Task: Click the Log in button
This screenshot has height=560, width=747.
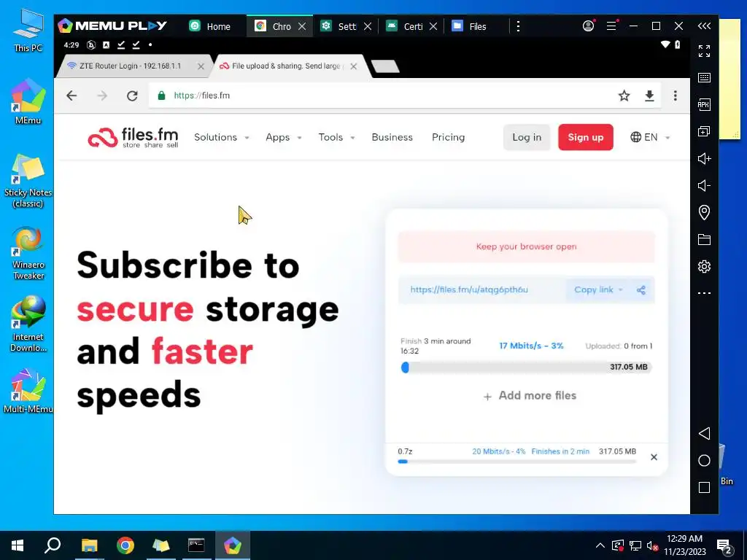Action: pyautogui.click(x=527, y=137)
